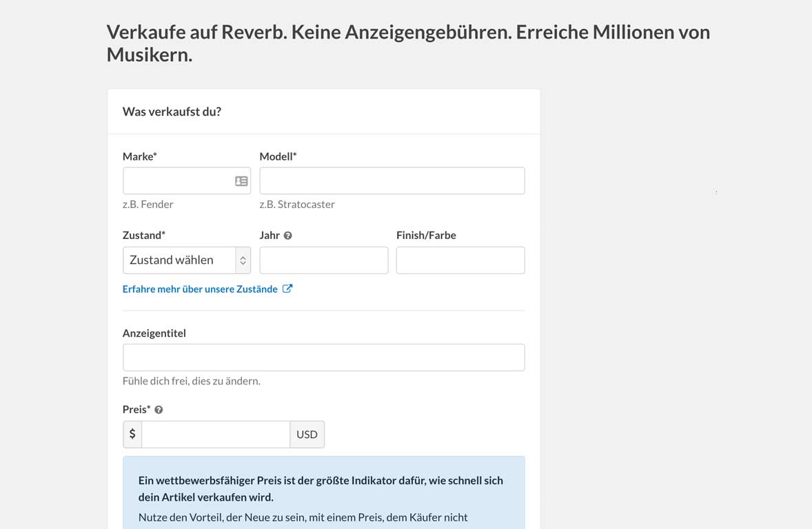Click the Preis amount input
The image size is (812, 529).
(215, 435)
